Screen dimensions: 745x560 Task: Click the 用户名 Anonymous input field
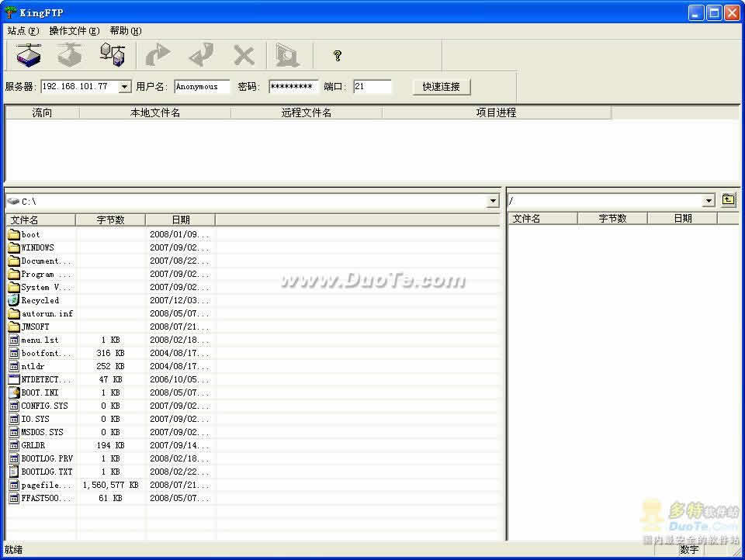click(202, 87)
